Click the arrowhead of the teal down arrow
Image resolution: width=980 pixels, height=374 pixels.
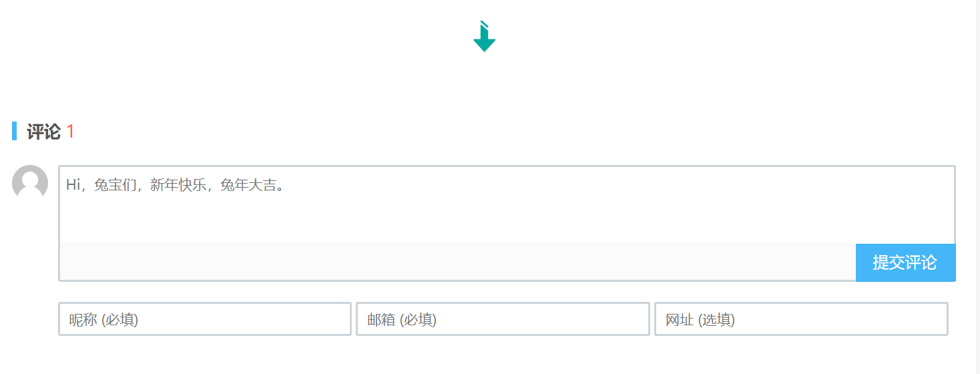click(484, 45)
